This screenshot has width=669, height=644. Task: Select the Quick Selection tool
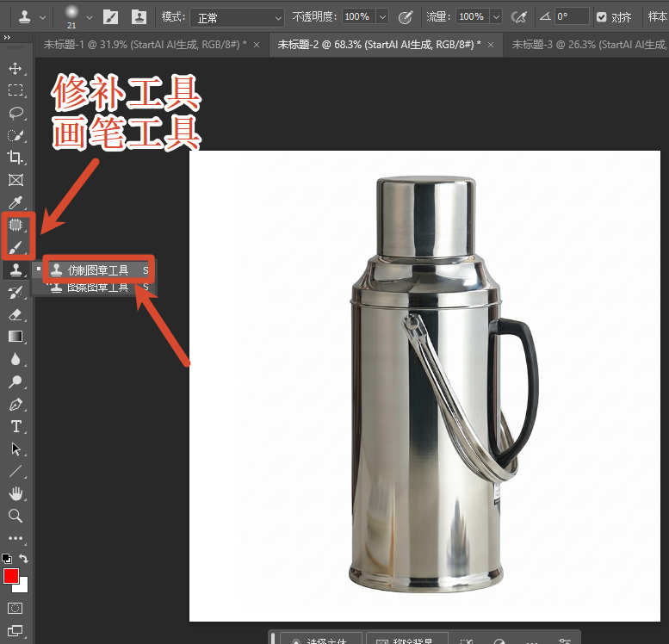pos(15,135)
